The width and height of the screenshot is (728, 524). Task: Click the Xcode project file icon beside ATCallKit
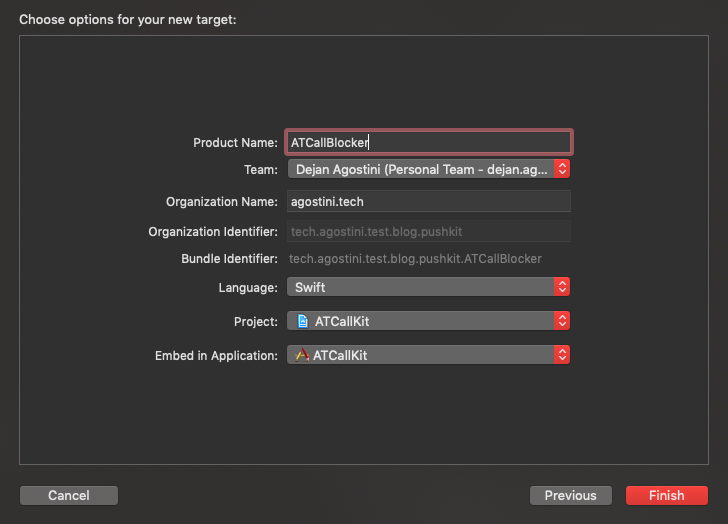303,321
